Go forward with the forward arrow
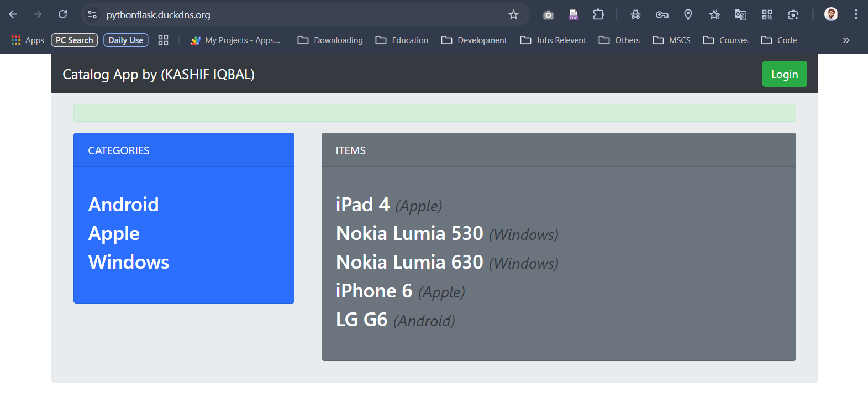This screenshot has height=413, width=868. (38, 14)
